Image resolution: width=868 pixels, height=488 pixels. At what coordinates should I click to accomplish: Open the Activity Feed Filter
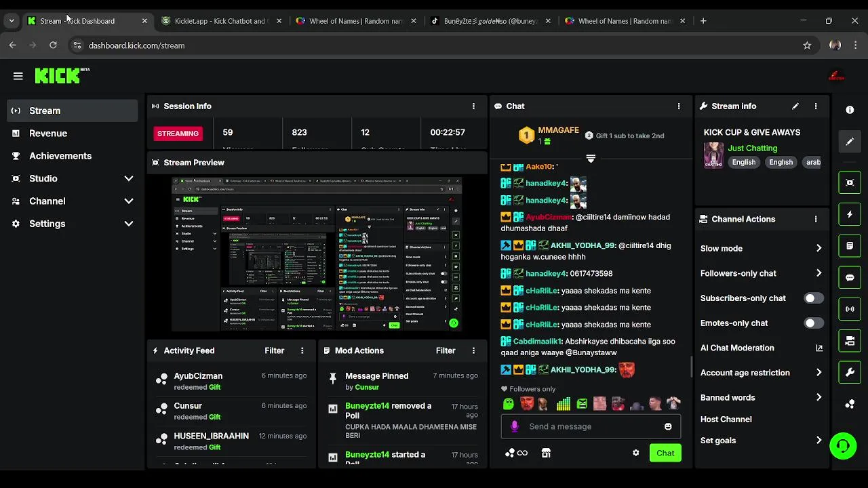point(274,350)
